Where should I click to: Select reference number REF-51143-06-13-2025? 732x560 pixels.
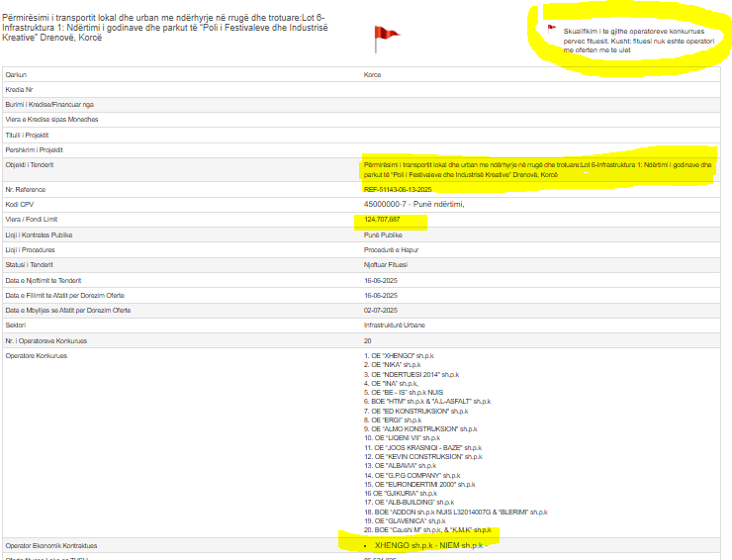pos(399,189)
